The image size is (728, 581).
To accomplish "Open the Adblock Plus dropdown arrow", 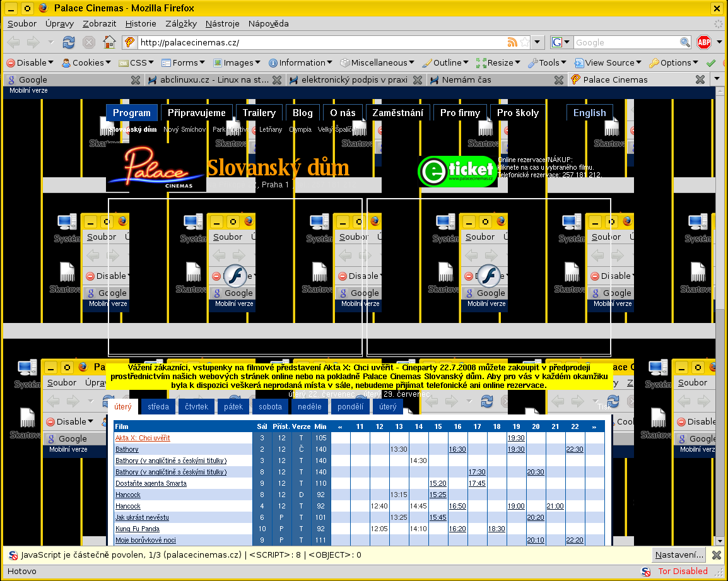I will [719, 42].
